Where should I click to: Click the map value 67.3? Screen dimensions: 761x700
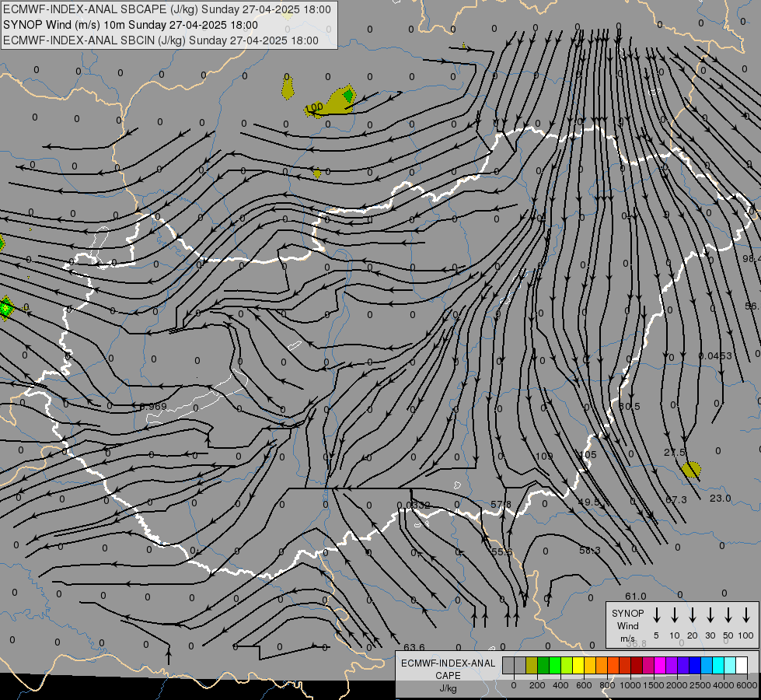676,500
